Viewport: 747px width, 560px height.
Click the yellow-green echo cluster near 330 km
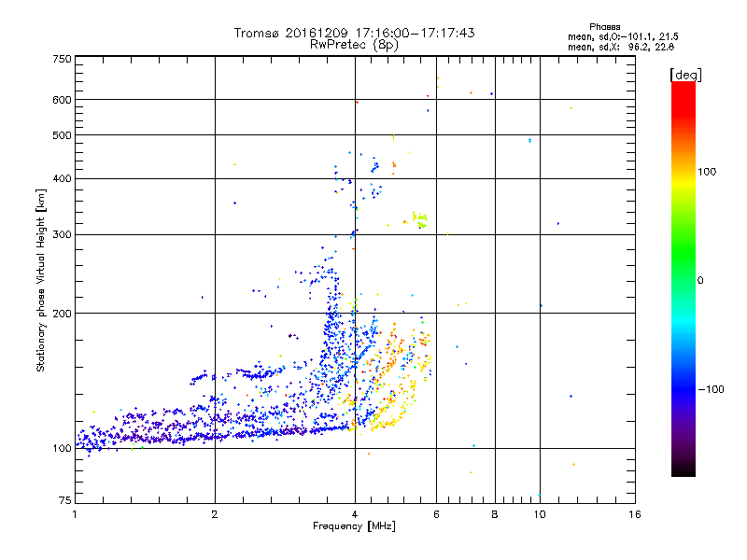(420, 220)
